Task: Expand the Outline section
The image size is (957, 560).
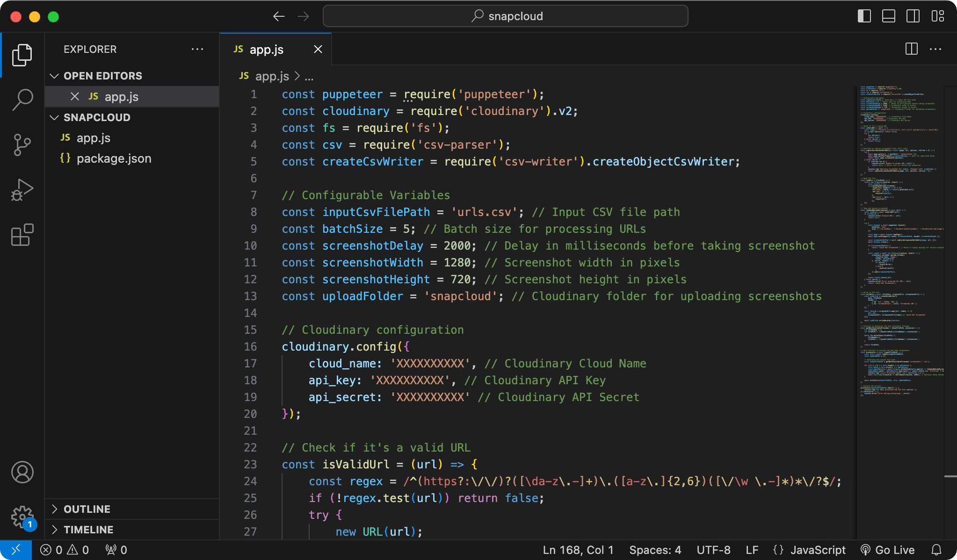Action: pyautogui.click(x=87, y=509)
